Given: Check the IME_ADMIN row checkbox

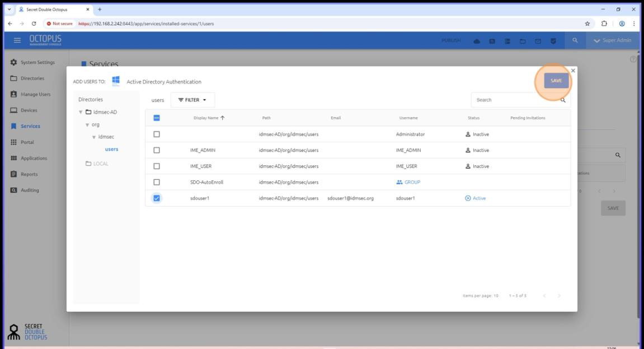Looking at the screenshot, I should 157,151.
